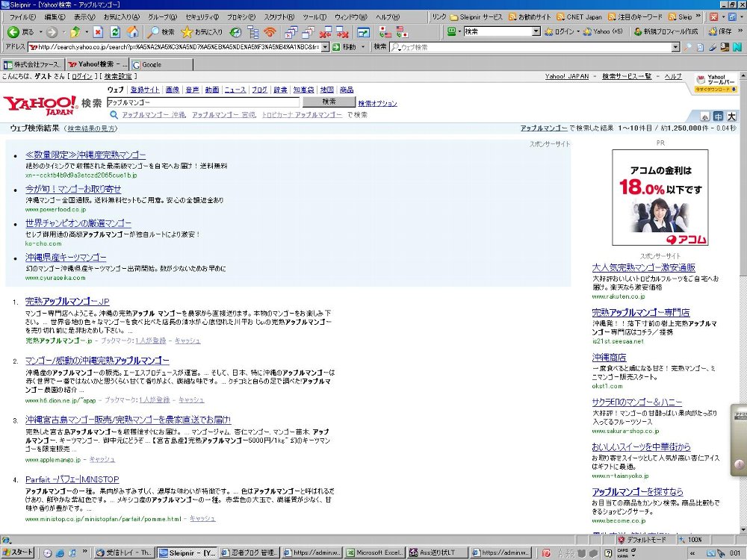Open the ニュース search category link
Screen dimensions: 747x560
[x=235, y=90]
